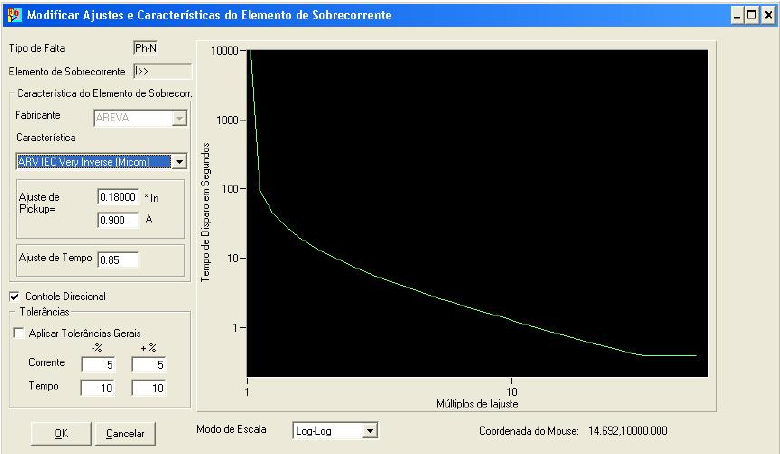Select the pickup field showing 0.18000
The width and height of the screenshot is (780, 454).
point(118,197)
